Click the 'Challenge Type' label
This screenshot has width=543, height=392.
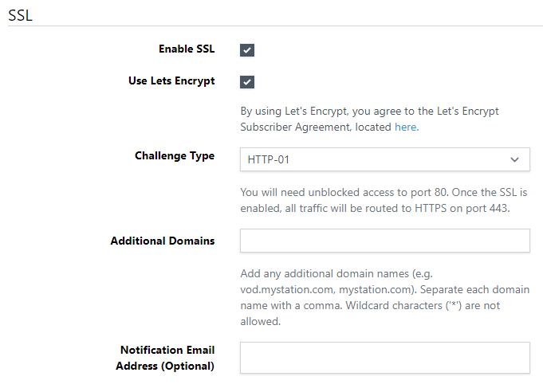pyautogui.click(x=175, y=156)
